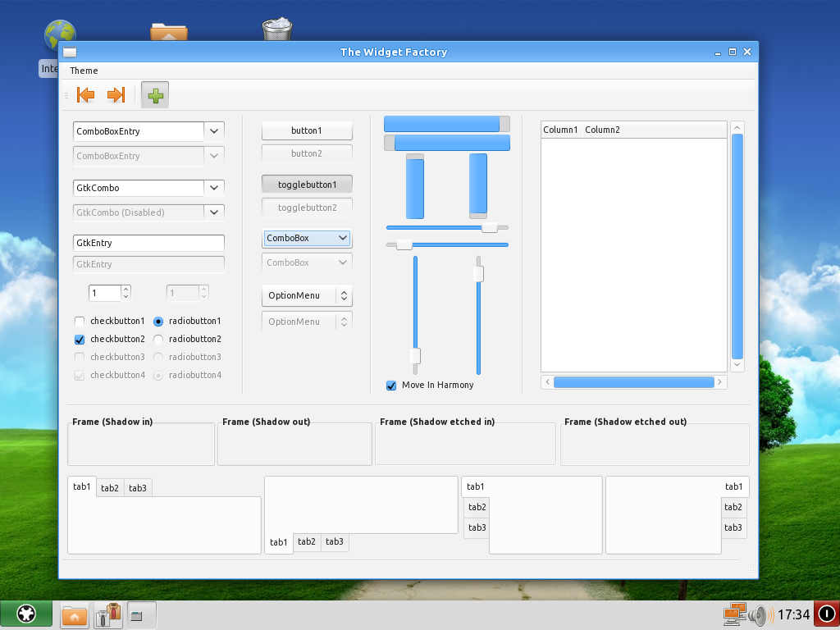The height and width of the screenshot is (630, 840).
Task: Click the list's vertical scrollbar down arrow
Action: click(737, 365)
